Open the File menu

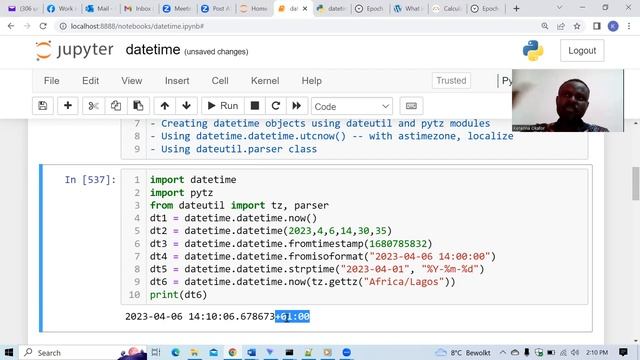51,81
